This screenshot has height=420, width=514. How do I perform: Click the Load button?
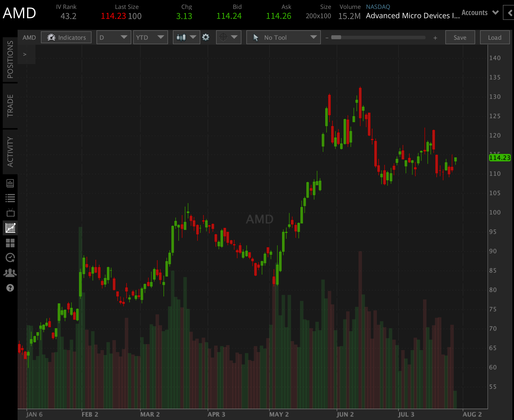(495, 37)
